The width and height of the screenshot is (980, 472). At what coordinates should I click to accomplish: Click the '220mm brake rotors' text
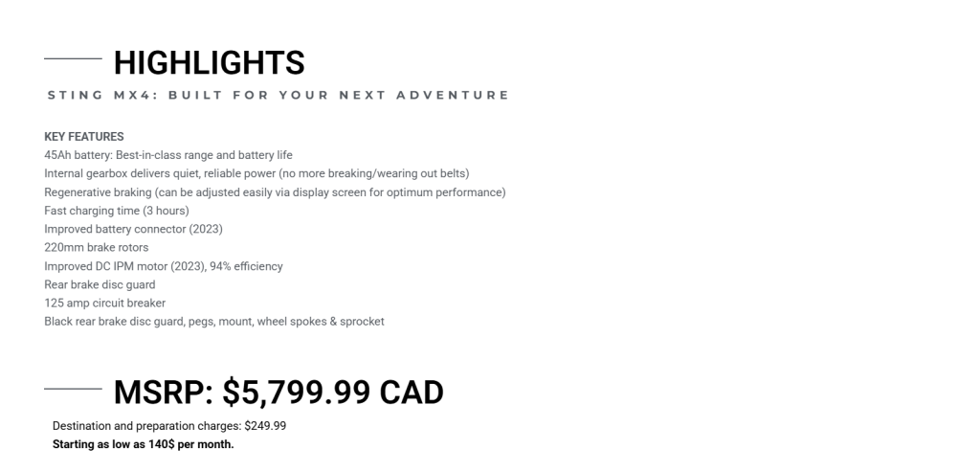[97, 247]
